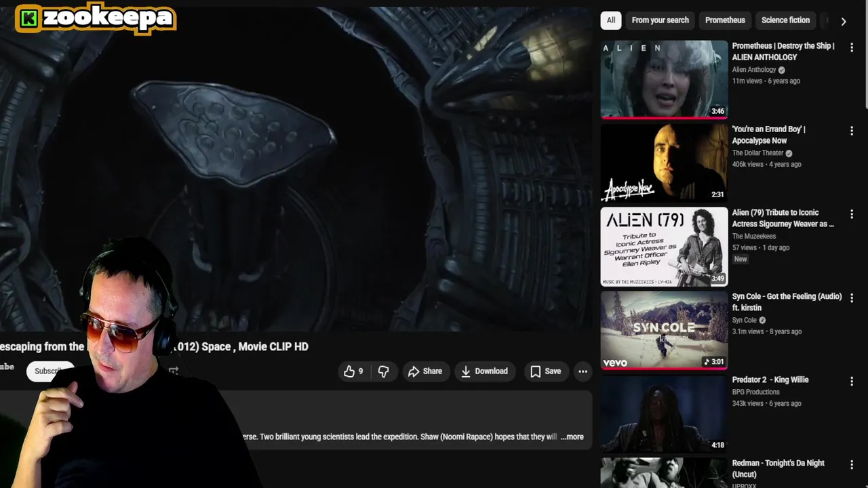This screenshot has height=488, width=868.
Task: Open title Prometheus | Destroy the Ship
Action: [783, 52]
